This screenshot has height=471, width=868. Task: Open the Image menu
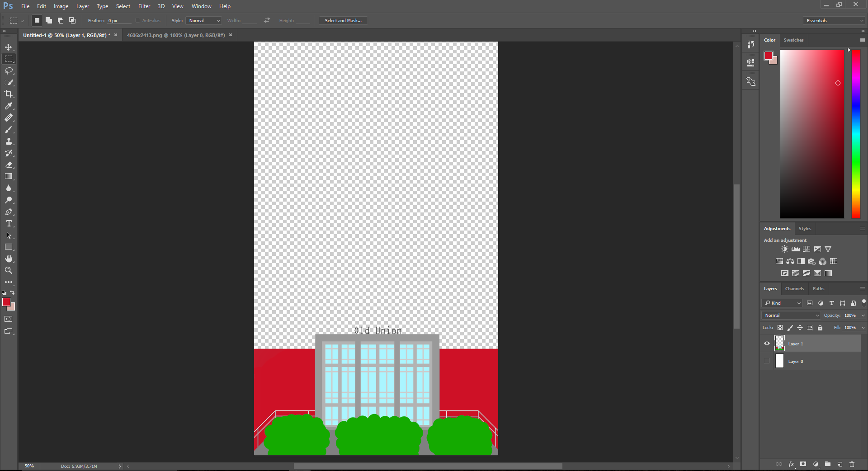61,6
